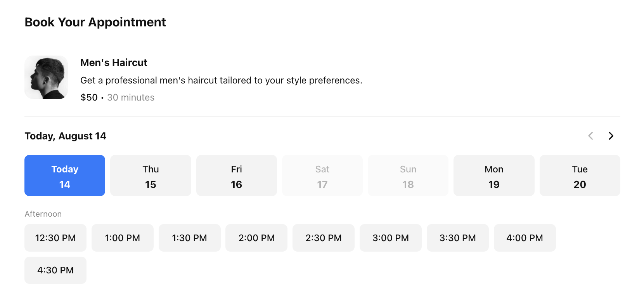
Task: Pick the last slot at 4:30 PM
Action: 55,270
